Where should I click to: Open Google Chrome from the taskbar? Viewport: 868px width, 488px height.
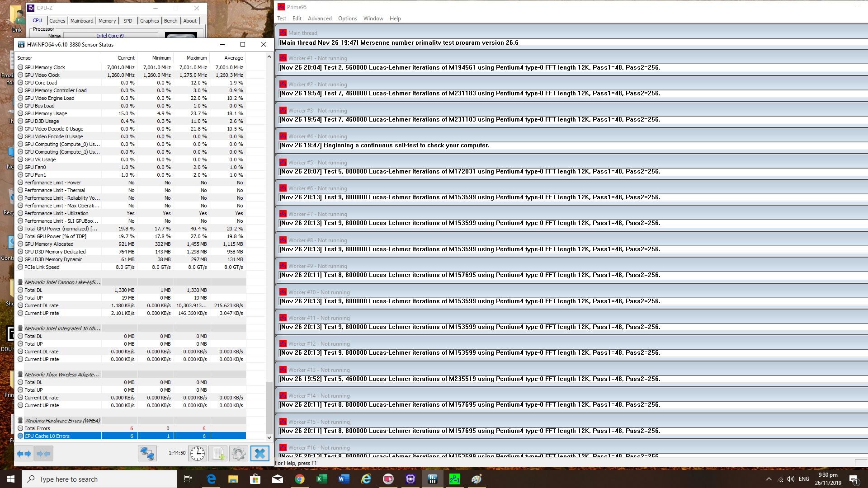(300, 479)
